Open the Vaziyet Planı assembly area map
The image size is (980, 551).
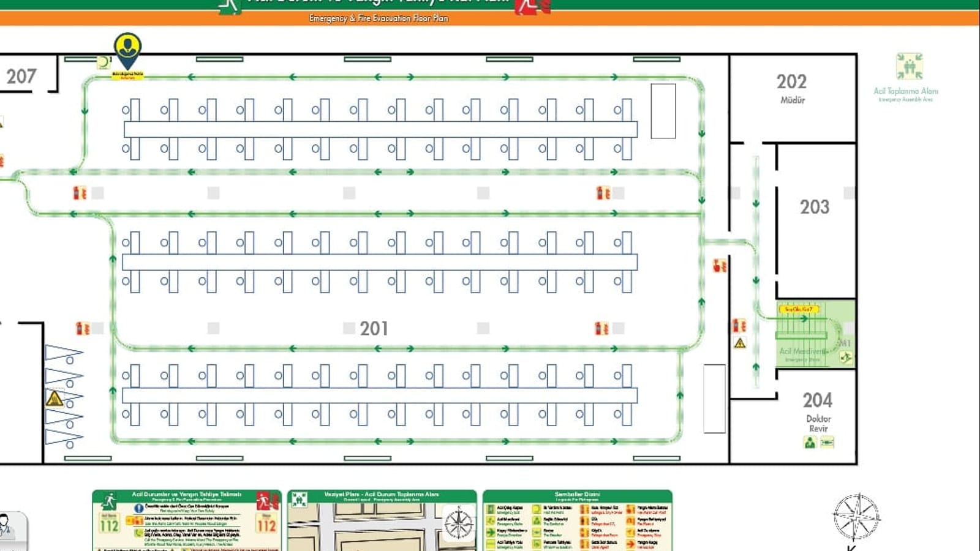click(382, 520)
